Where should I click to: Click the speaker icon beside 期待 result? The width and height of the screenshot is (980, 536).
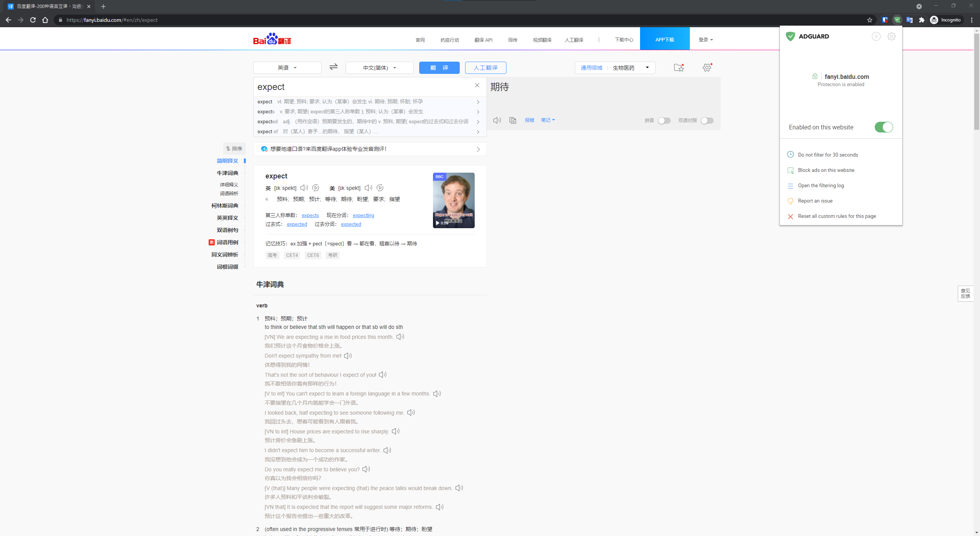497,120
